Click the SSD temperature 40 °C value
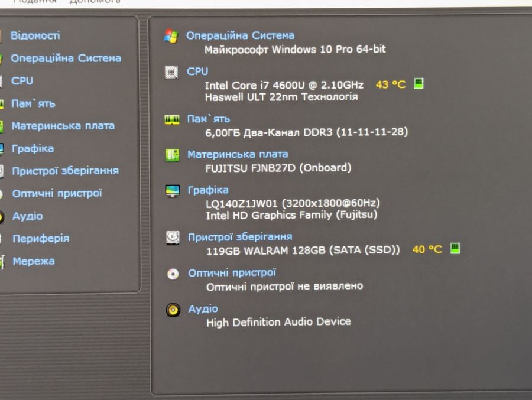Viewport: 532px width, 400px height. 427,249
